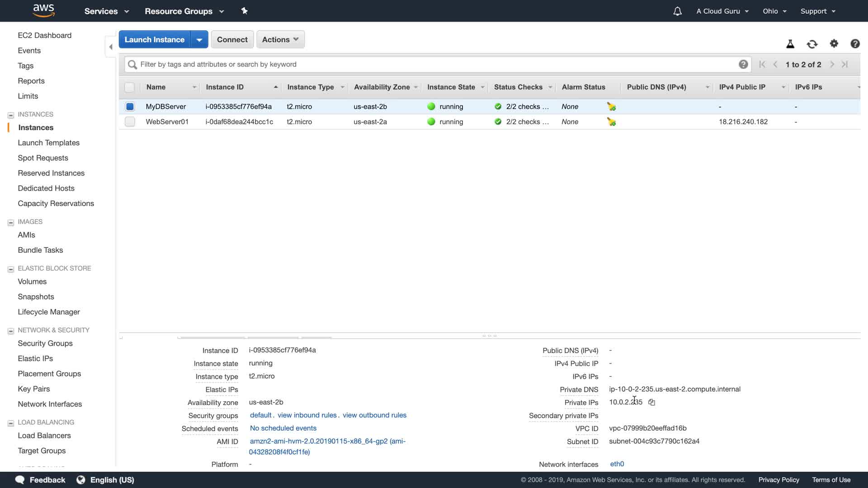Click the refresh instances icon
This screenshot has height=488, width=868.
(812, 44)
